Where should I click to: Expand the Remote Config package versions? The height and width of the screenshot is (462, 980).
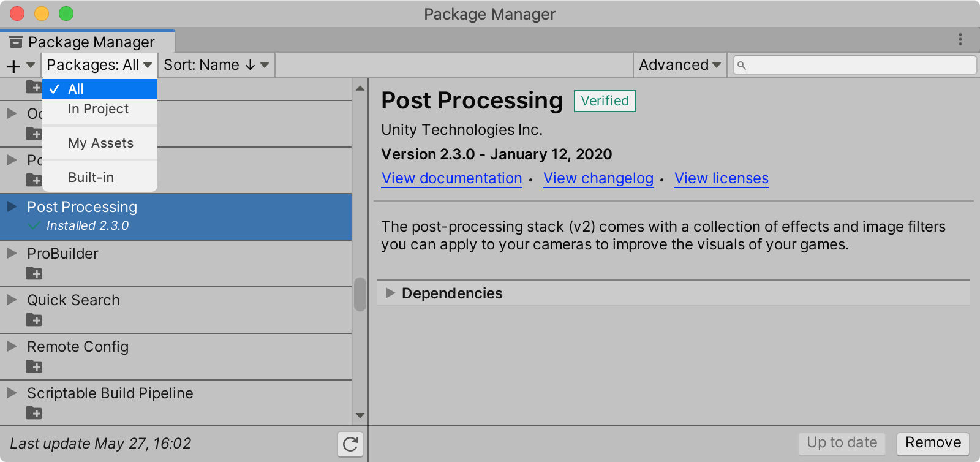point(12,346)
